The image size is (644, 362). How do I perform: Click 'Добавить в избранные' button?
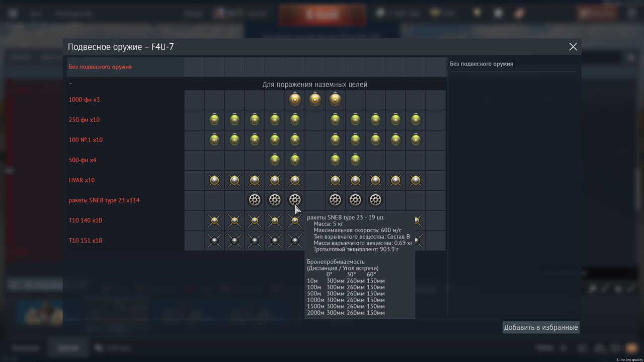point(541,327)
